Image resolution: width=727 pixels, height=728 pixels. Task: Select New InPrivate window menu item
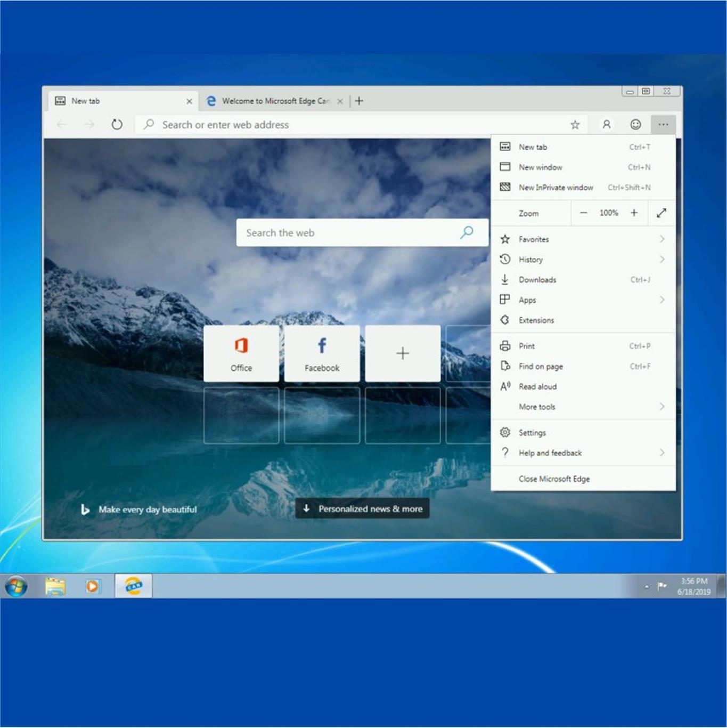click(x=556, y=188)
